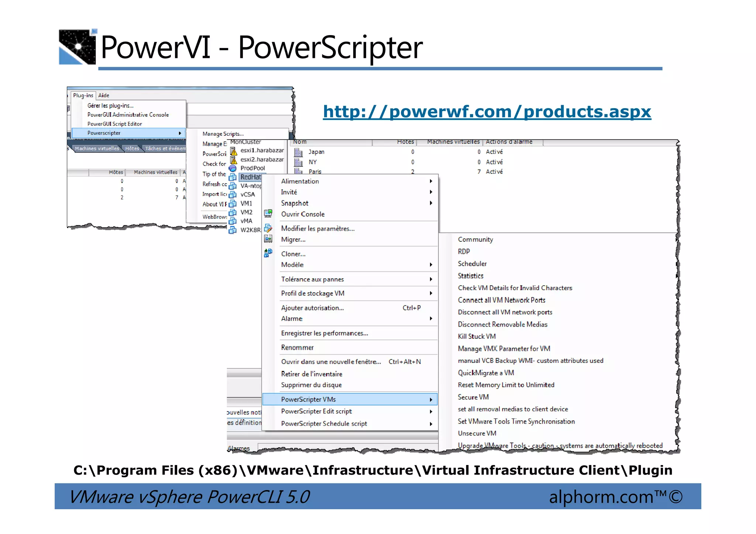Switch to the Hôtes tab
This screenshot has width=756, height=534.
(132, 148)
